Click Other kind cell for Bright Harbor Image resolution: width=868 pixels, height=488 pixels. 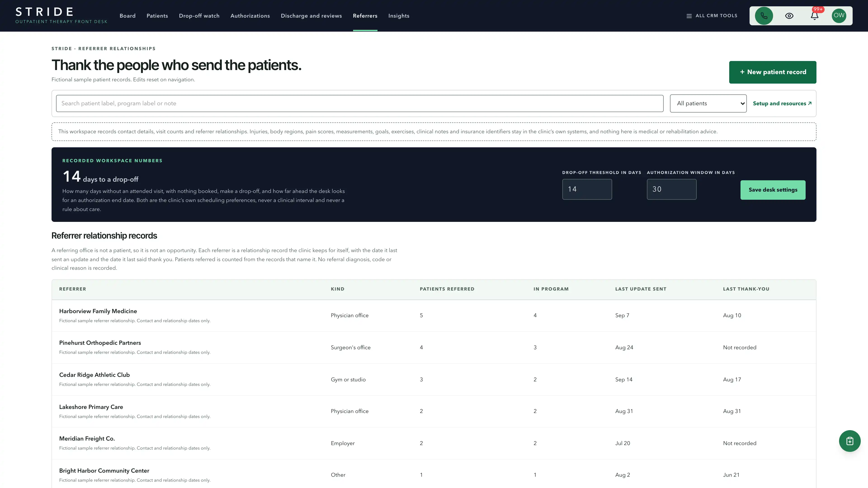click(338, 475)
